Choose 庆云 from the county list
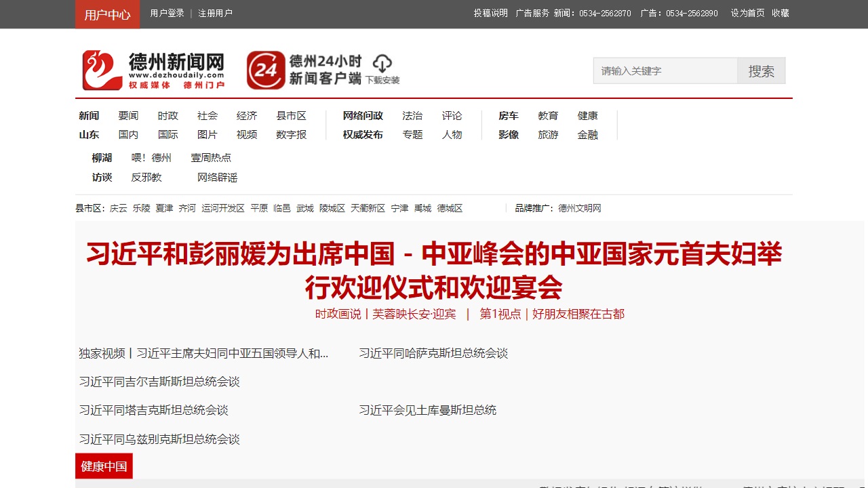The image size is (868, 488). pos(119,208)
